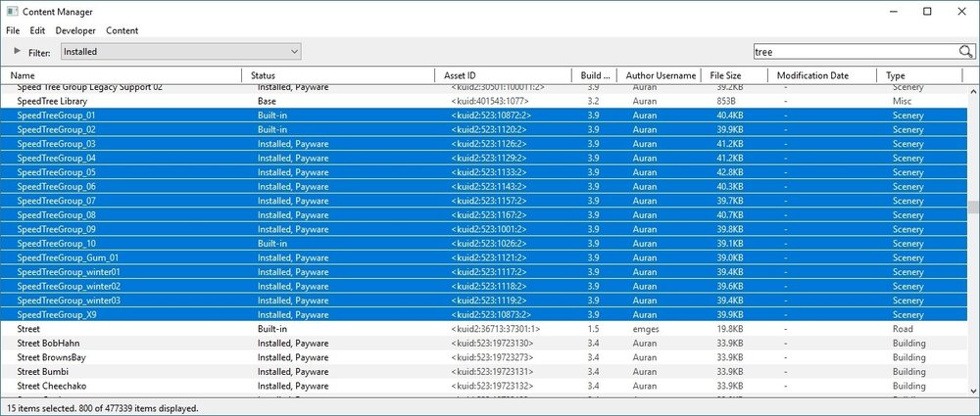This screenshot has height=416, width=980.
Task: Select the SpeedTreeGroup_08 row
Action: click(484, 215)
